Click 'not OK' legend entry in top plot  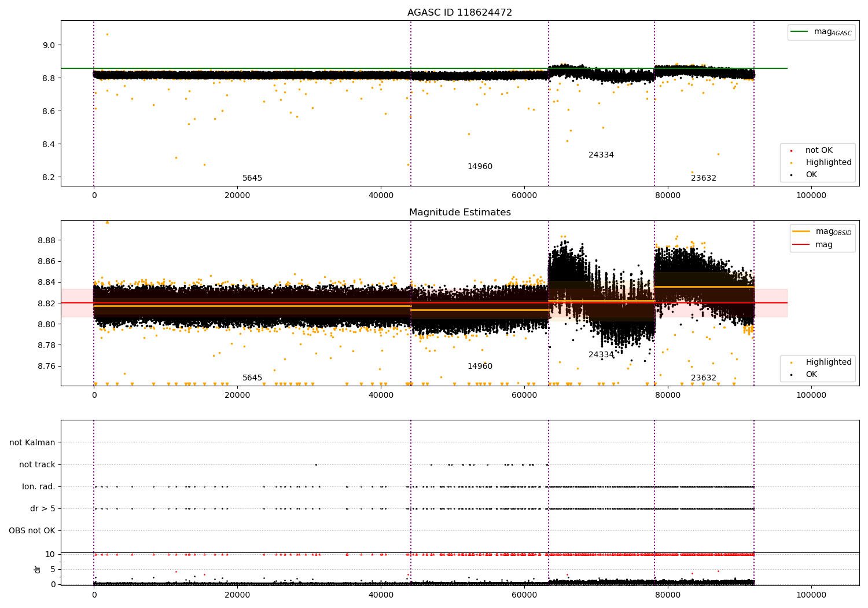coord(819,151)
